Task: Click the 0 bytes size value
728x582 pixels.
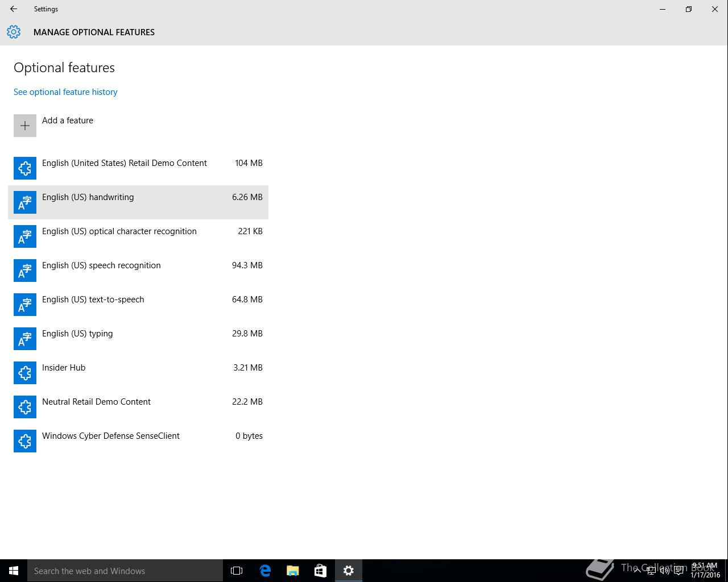Action: (249, 436)
